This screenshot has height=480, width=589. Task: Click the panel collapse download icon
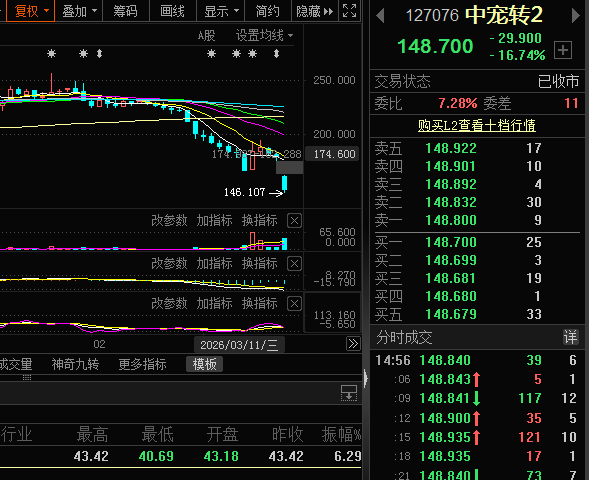[x=349, y=393]
